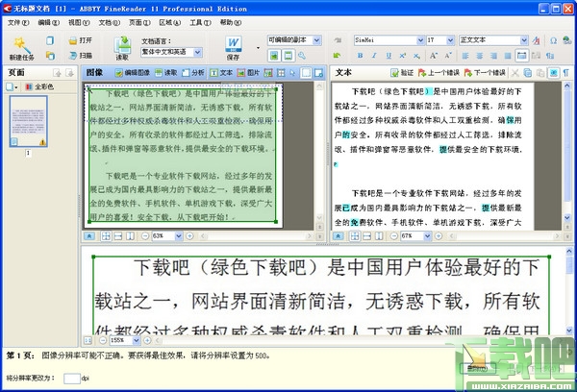This screenshot has width=577, height=392.
Task: Click the decrease font size icon
Action: pyautogui.click(x=448, y=56)
